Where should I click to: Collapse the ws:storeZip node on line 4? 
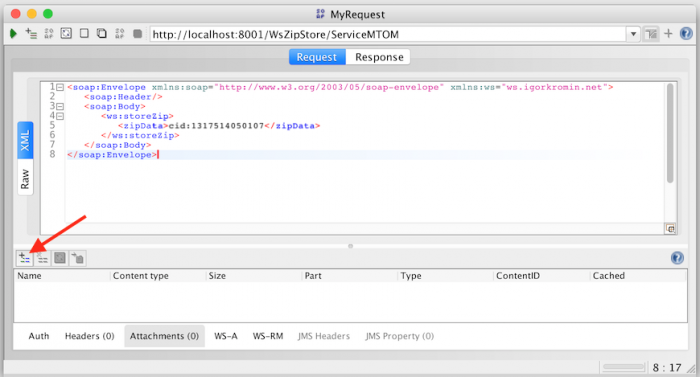60,116
